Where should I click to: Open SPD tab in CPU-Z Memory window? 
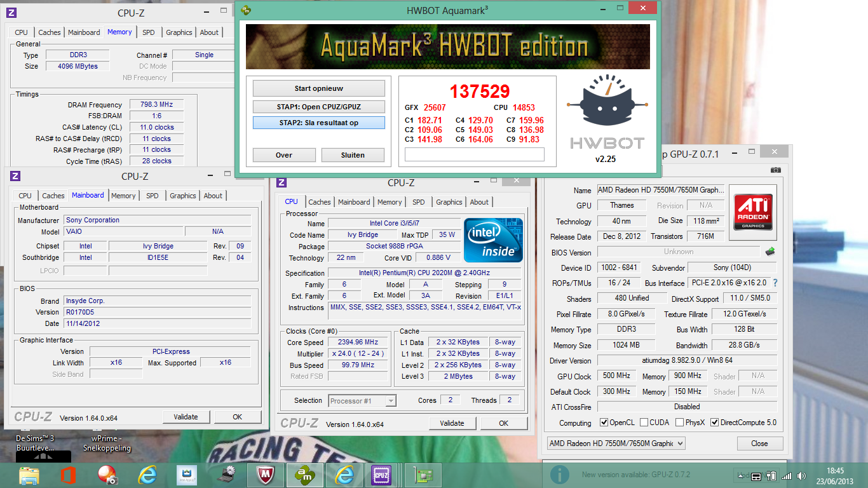coord(148,32)
